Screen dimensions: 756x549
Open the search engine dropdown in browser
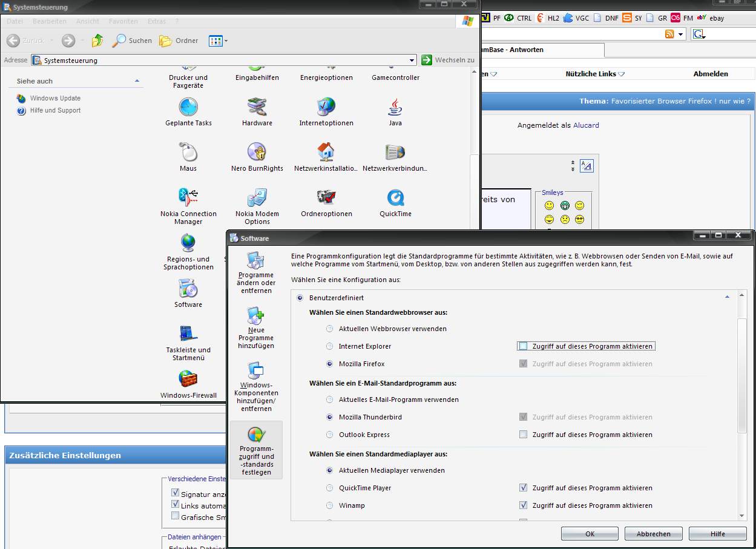[699, 34]
